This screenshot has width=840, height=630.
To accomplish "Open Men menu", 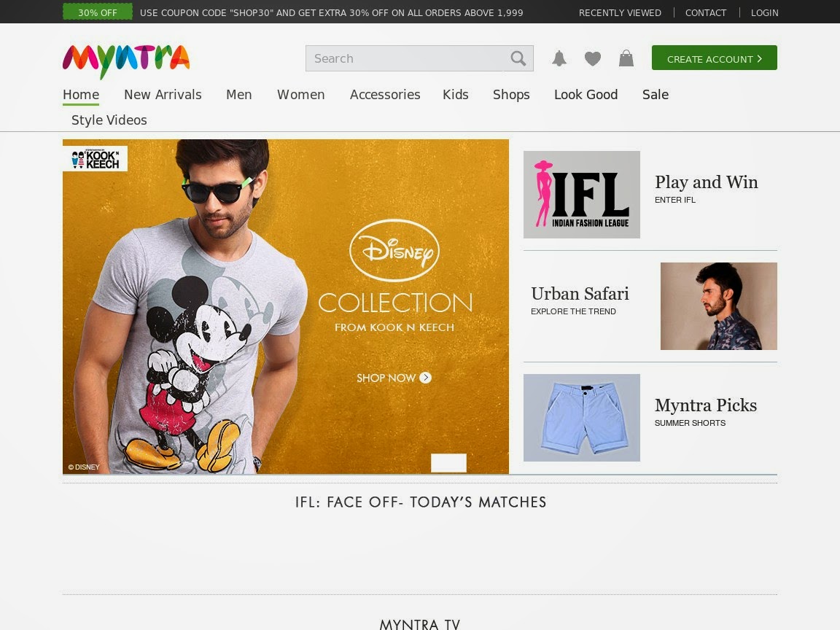I will click(x=239, y=95).
